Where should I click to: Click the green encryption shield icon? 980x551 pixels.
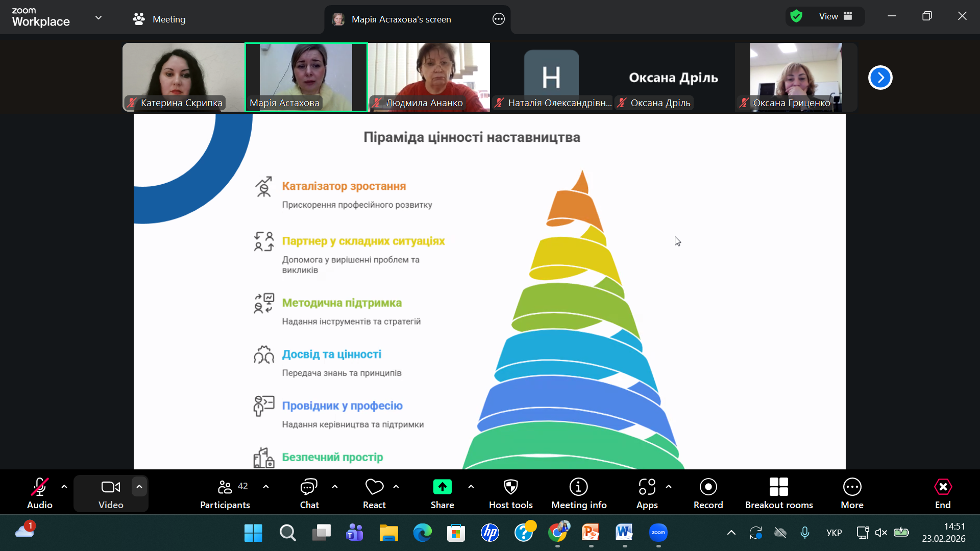pyautogui.click(x=796, y=16)
